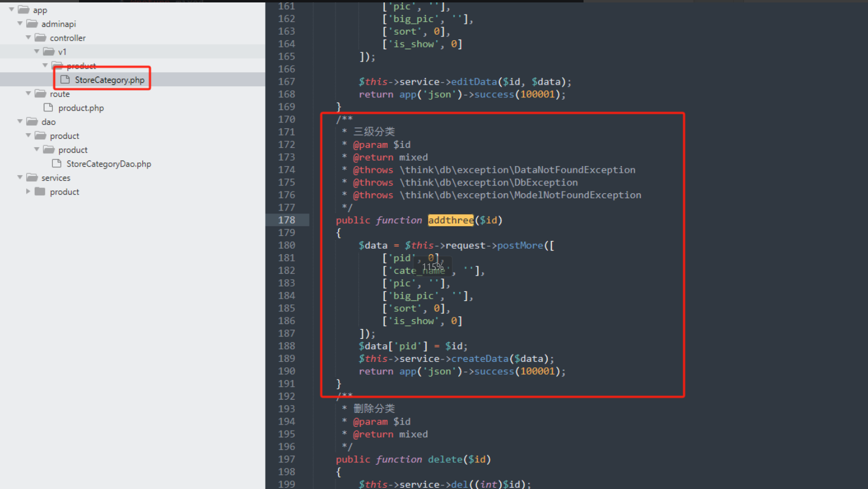This screenshot has width=868, height=489.
Task: Collapse the services folder arrow
Action: [x=20, y=178]
